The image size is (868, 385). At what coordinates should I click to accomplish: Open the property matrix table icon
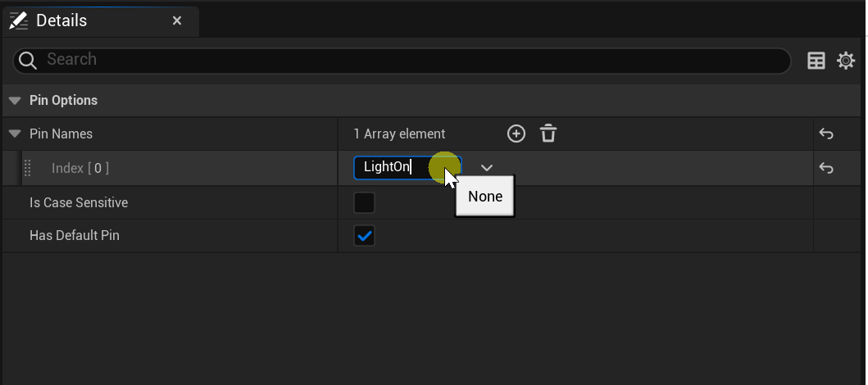coord(816,61)
